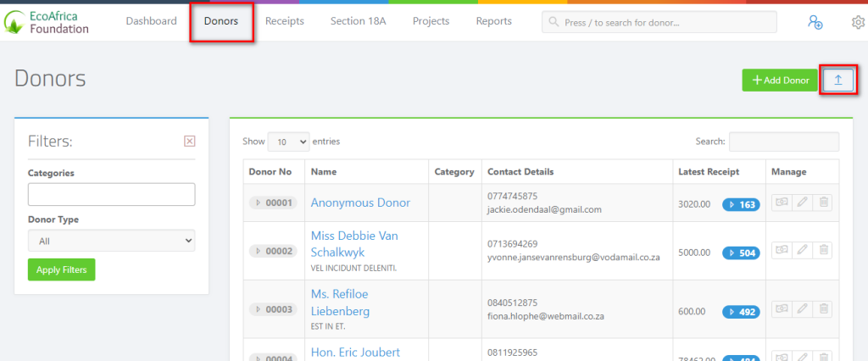Click email jackie.odendaal@gmail.com
Viewport: 868px width, 361px height.
(544, 210)
